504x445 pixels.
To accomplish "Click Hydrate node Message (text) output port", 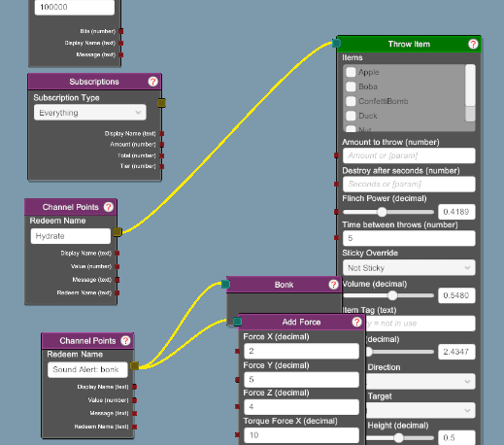I will point(118,280).
